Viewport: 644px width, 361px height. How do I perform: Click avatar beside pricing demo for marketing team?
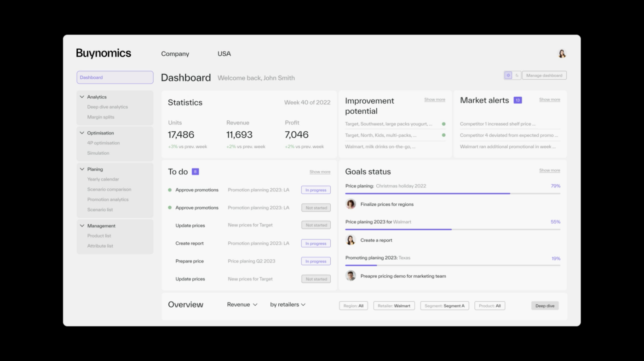point(351,276)
